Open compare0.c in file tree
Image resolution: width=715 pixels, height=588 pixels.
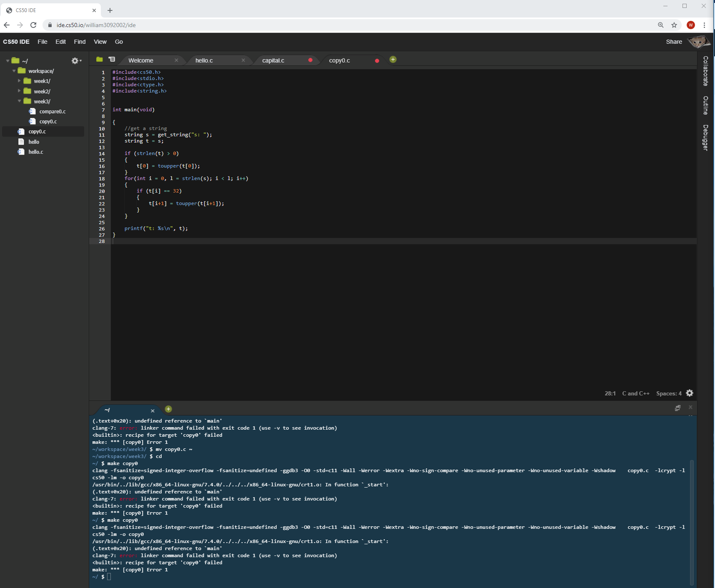click(52, 111)
